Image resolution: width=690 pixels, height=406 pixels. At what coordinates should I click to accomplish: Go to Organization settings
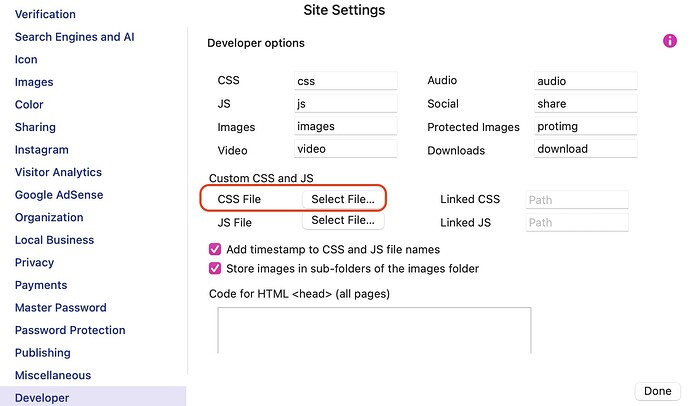(x=49, y=217)
